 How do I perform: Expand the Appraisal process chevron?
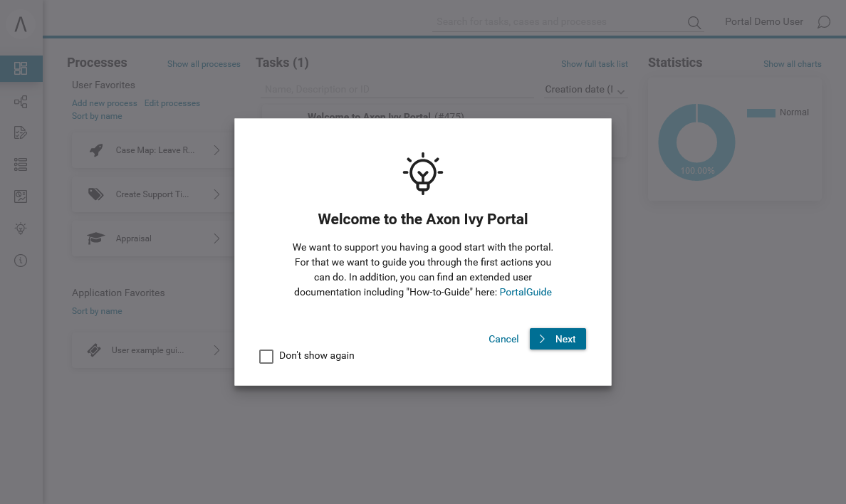coord(216,238)
